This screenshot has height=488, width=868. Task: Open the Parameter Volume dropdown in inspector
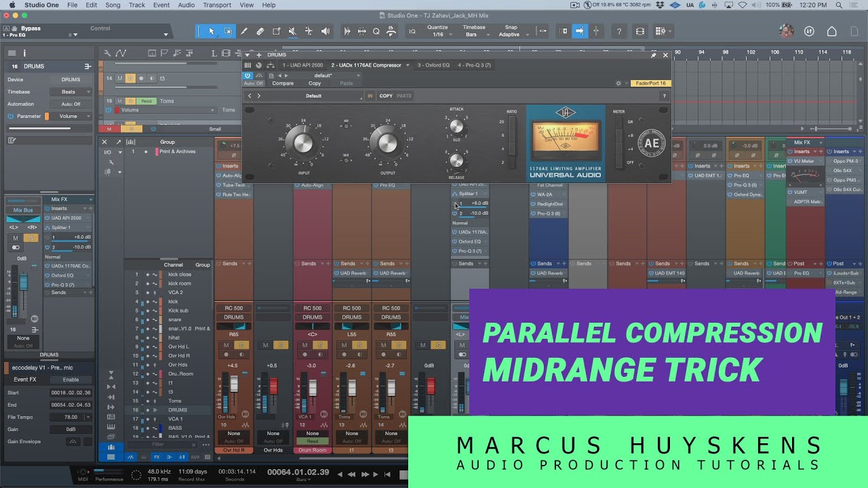71,117
